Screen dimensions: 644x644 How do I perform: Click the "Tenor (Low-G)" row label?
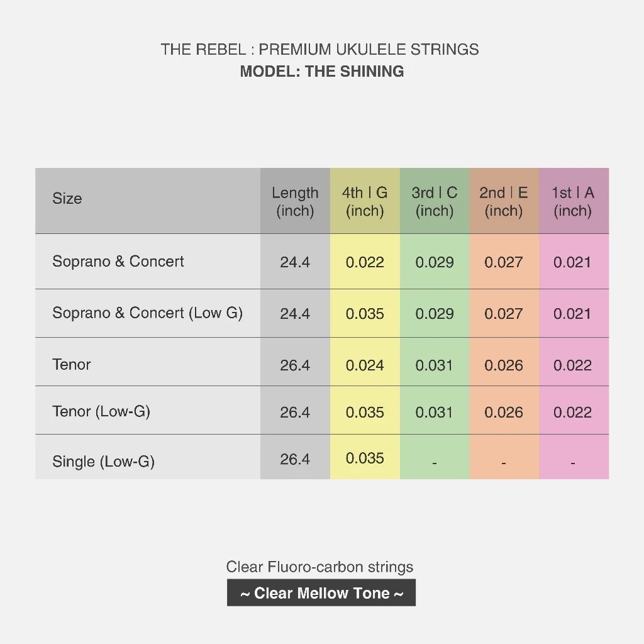click(x=101, y=412)
